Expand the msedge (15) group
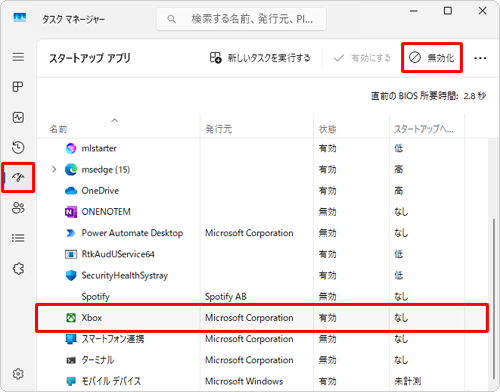Image resolution: width=500 pixels, height=392 pixels. 54,170
